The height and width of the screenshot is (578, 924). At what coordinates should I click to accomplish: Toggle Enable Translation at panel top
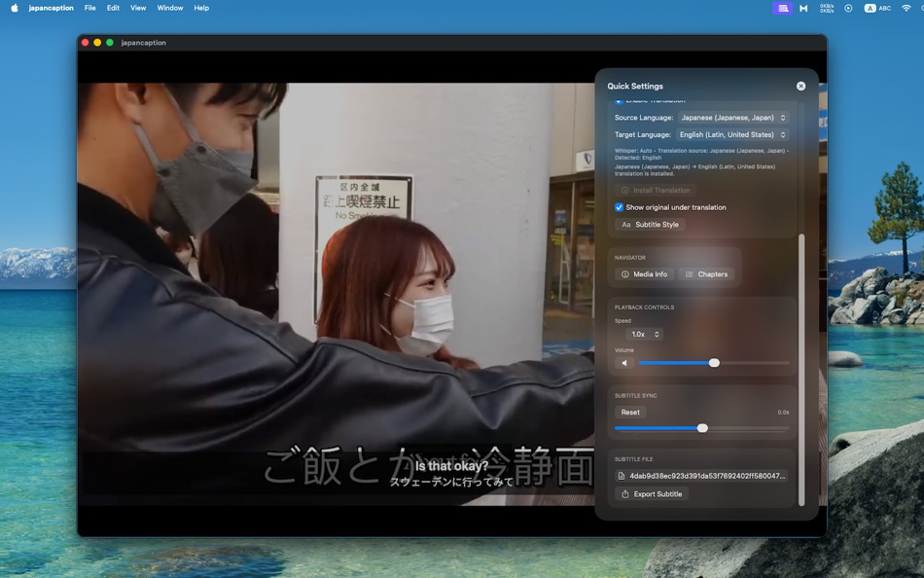click(619, 100)
